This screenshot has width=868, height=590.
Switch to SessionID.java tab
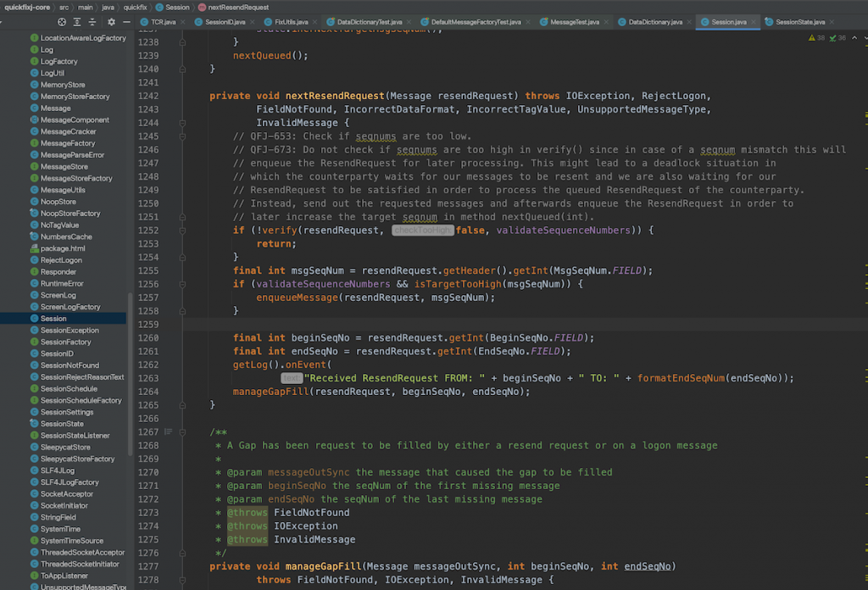[225, 22]
